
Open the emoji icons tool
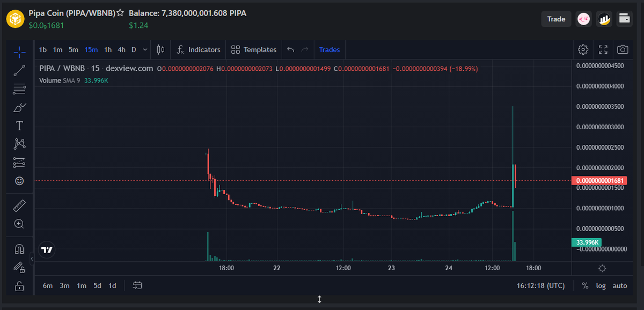coord(19,181)
